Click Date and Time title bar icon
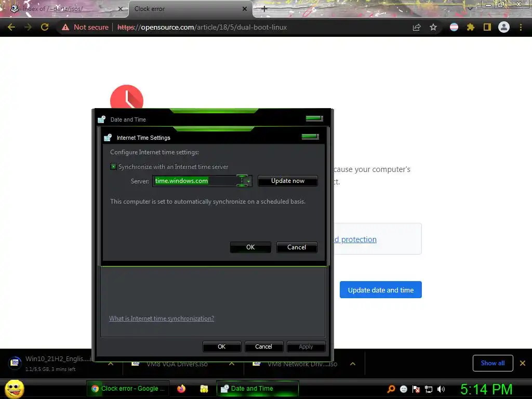This screenshot has height=399, width=532. click(101, 119)
